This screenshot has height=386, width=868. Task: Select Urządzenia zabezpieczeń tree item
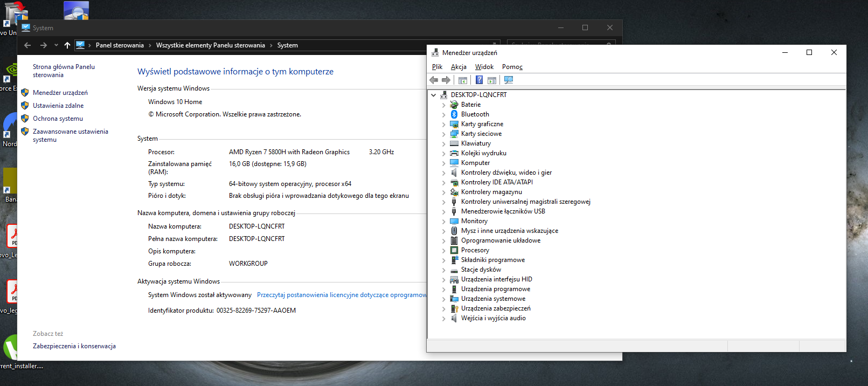coord(496,308)
